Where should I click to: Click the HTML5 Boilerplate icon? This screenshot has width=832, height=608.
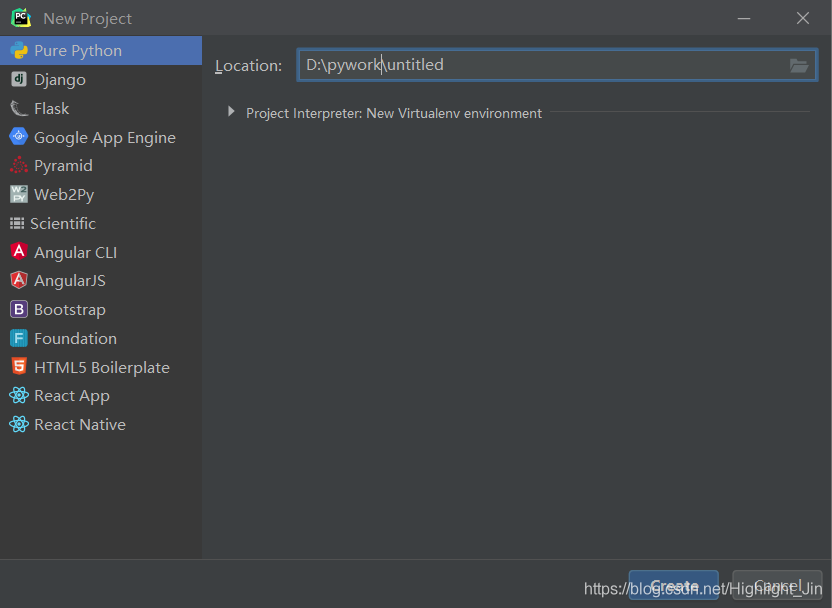(19, 367)
